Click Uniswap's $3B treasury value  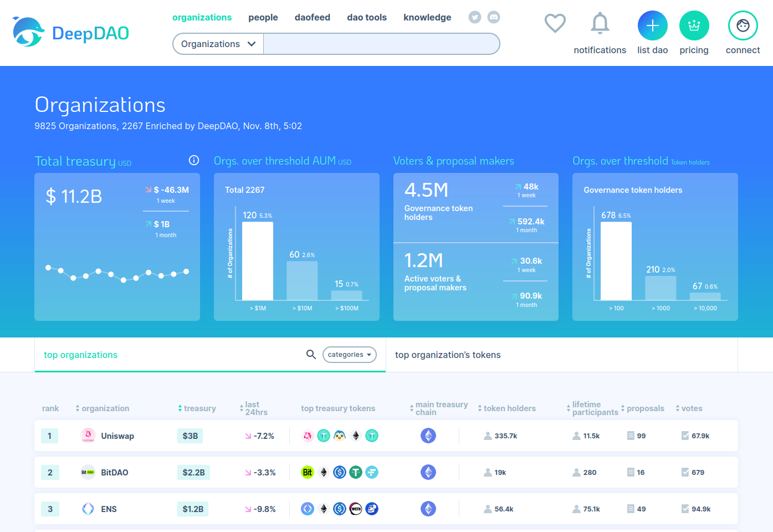click(190, 436)
